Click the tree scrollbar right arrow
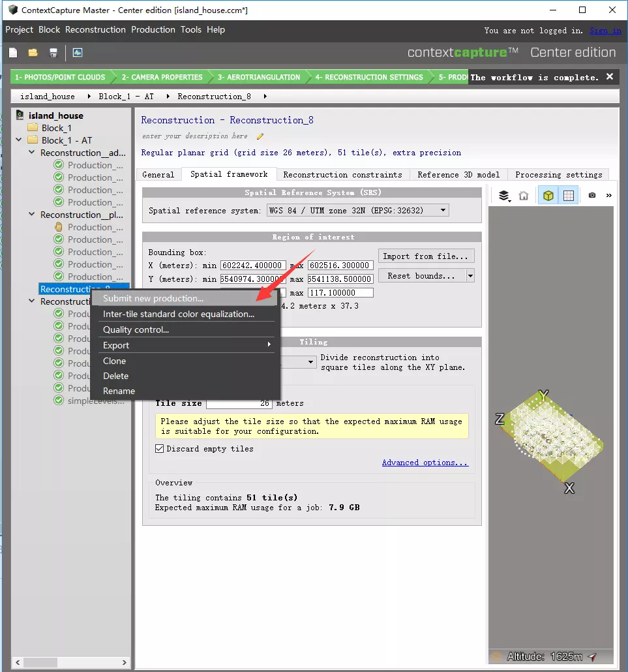 (124, 662)
